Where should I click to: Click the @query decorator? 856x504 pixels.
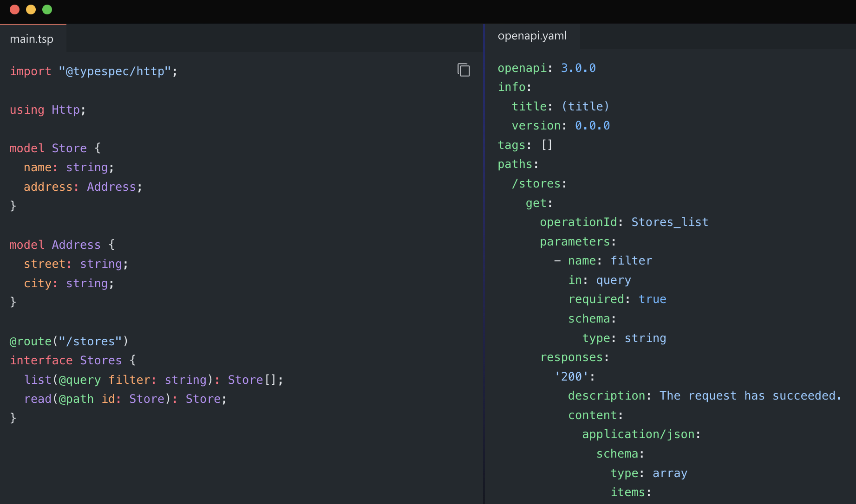79,380
